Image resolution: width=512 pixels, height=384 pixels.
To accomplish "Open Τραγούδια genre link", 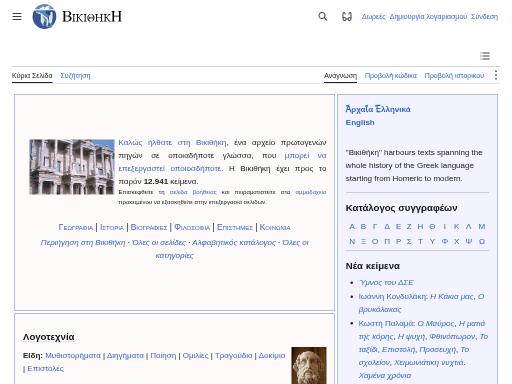I will click(234, 355).
